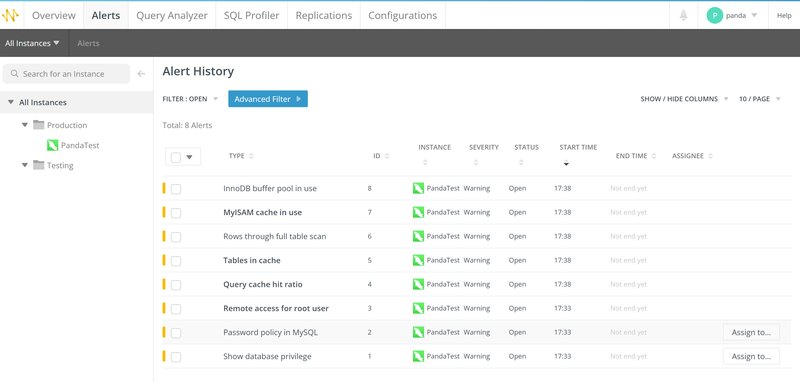Collapse the instance sidebar with arrow icon

tap(141, 74)
